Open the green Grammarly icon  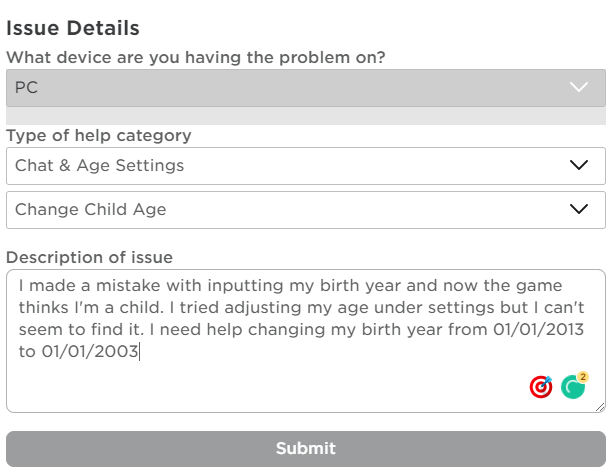572,387
